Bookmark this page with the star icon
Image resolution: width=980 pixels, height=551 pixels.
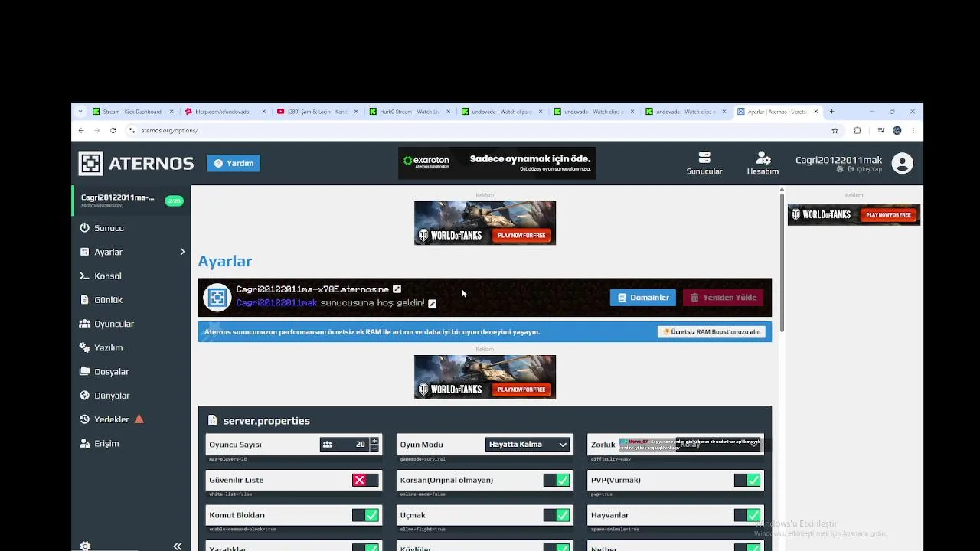[x=835, y=130]
